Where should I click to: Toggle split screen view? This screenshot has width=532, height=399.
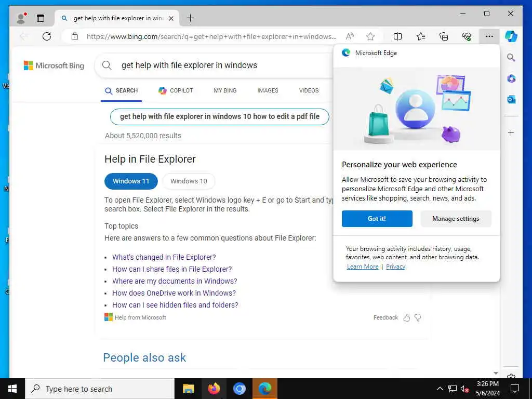397,36
